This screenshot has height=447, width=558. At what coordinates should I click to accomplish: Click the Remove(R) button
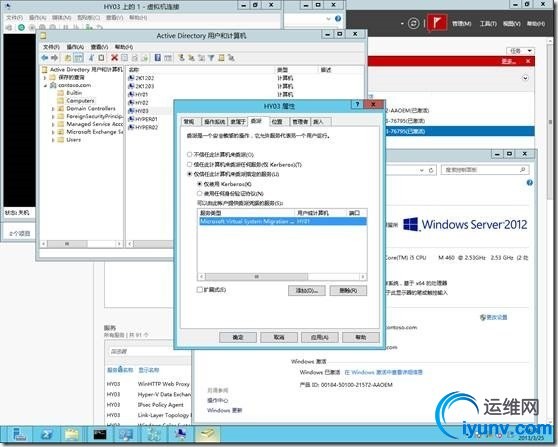348,290
